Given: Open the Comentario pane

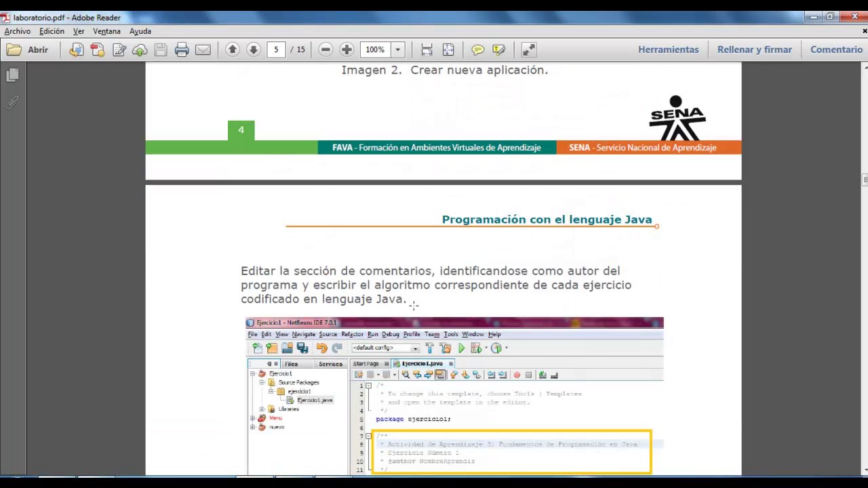Looking at the screenshot, I should 836,49.
